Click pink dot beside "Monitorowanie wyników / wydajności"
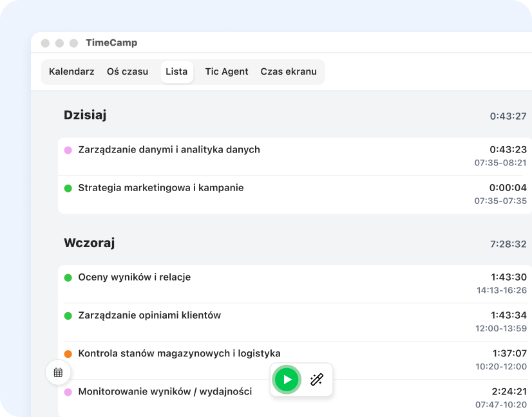Screen dimensions: 532x417 67,391
